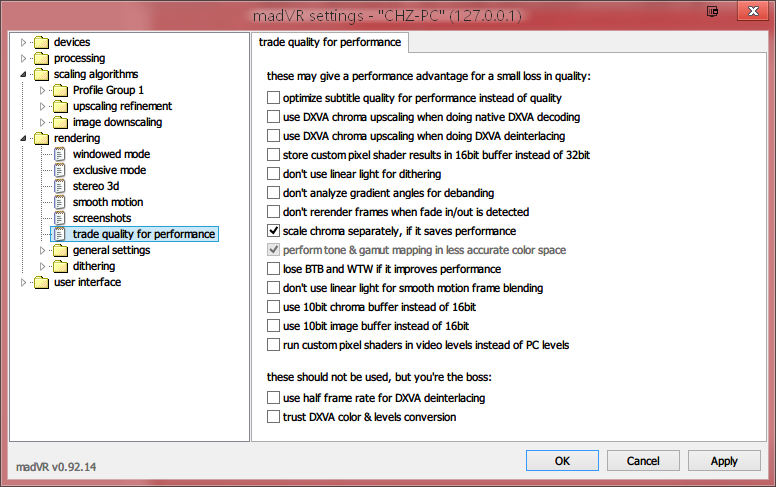Click the devices folder icon
776x487 pixels.
click(42, 43)
